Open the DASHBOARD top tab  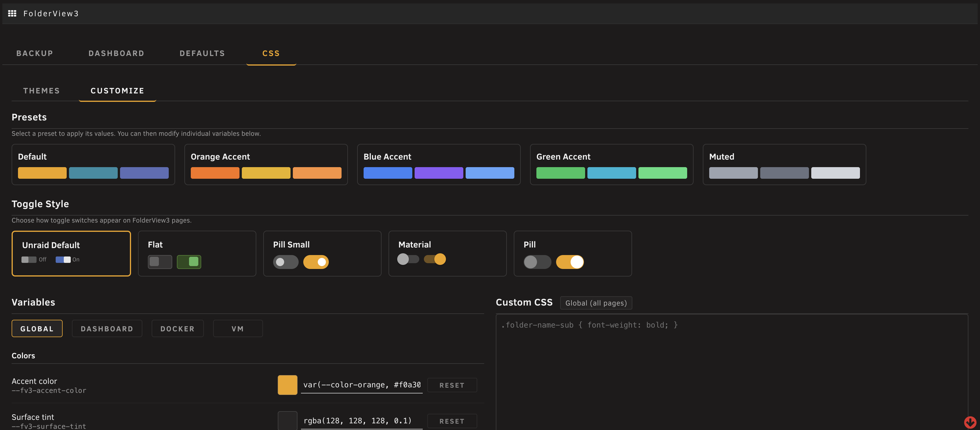click(x=117, y=53)
